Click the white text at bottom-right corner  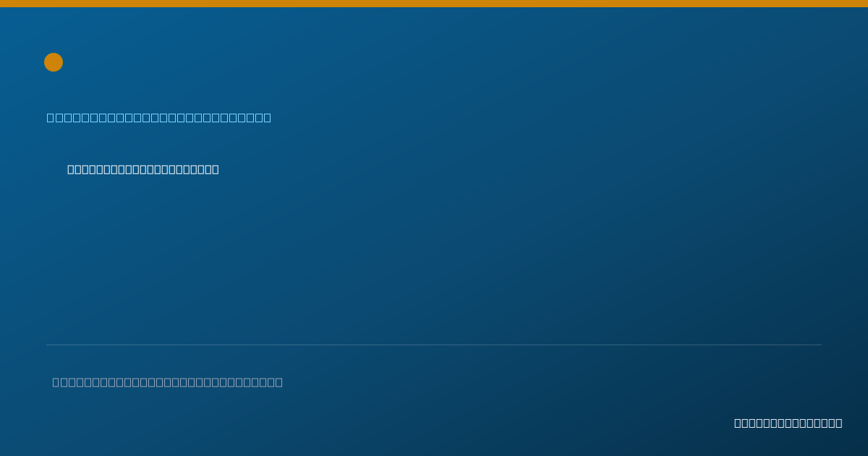point(788,423)
